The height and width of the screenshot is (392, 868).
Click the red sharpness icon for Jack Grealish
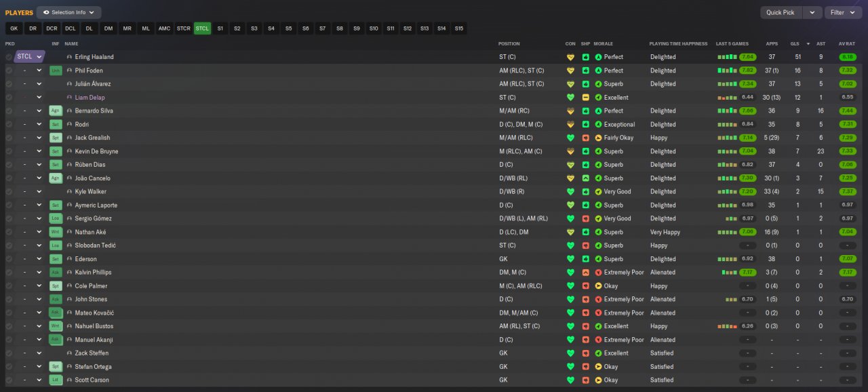coord(585,138)
